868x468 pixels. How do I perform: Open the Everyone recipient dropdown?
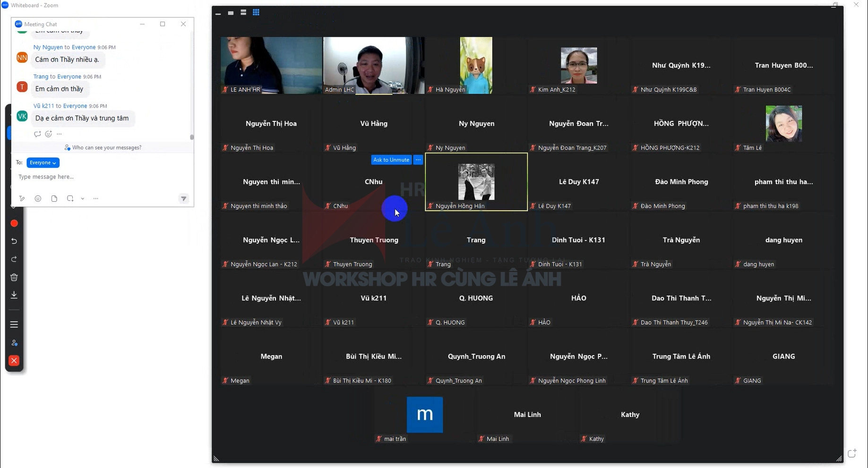point(43,162)
